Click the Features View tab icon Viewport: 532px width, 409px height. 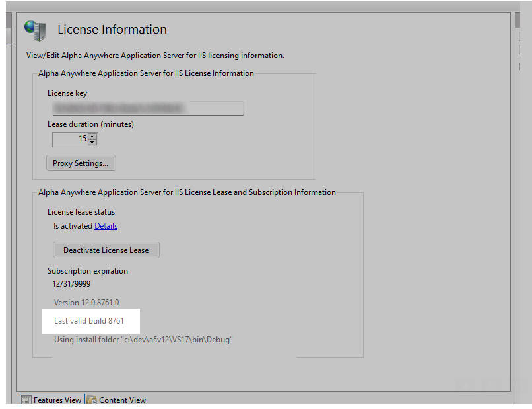[26, 400]
